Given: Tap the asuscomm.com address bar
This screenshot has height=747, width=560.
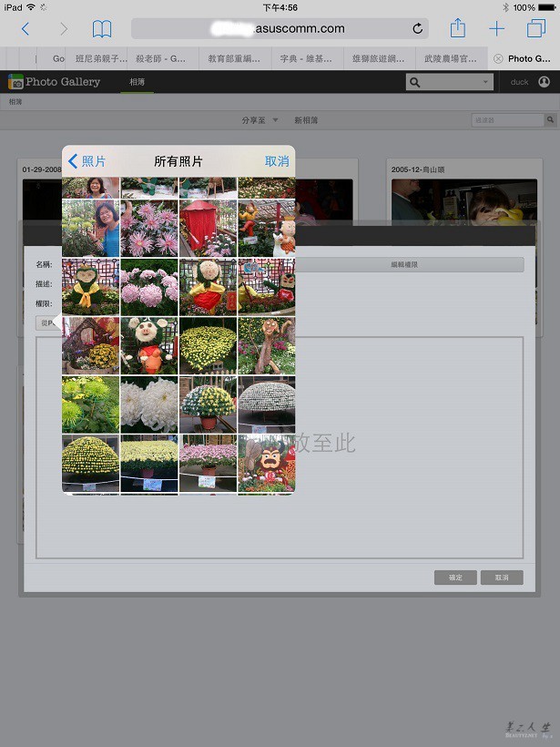Looking at the screenshot, I should pyautogui.click(x=280, y=28).
